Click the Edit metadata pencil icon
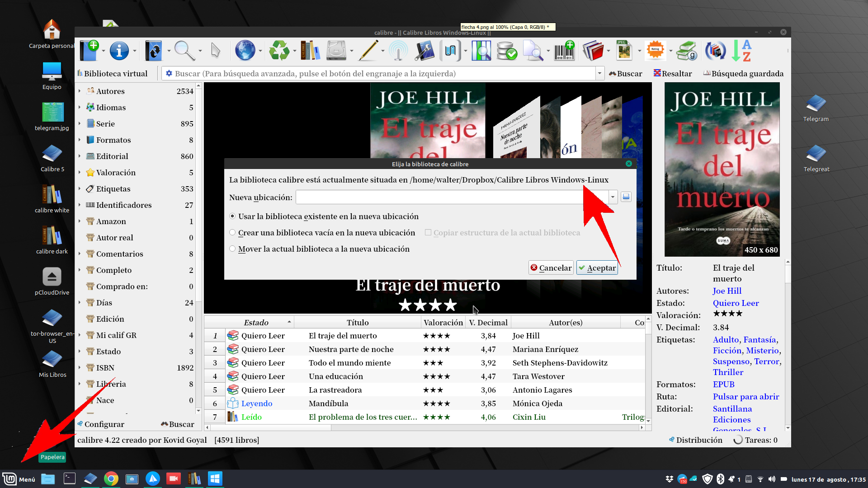This screenshot has height=488, width=868. pyautogui.click(x=368, y=51)
